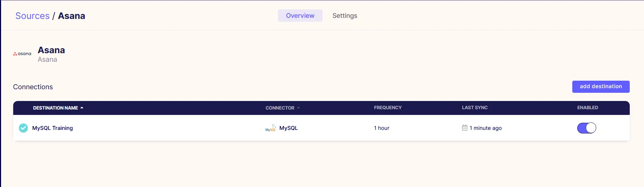Sort by Destination Name column arrow
The height and width of the screenshot is (187, 644).
[82, 107]
